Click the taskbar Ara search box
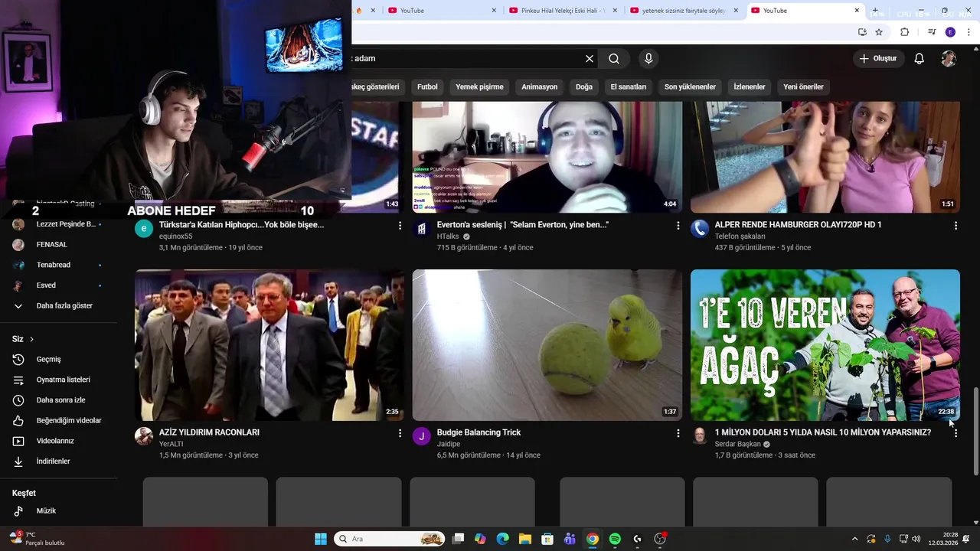Viewport: 980px width, 551px height. [390, 539]
